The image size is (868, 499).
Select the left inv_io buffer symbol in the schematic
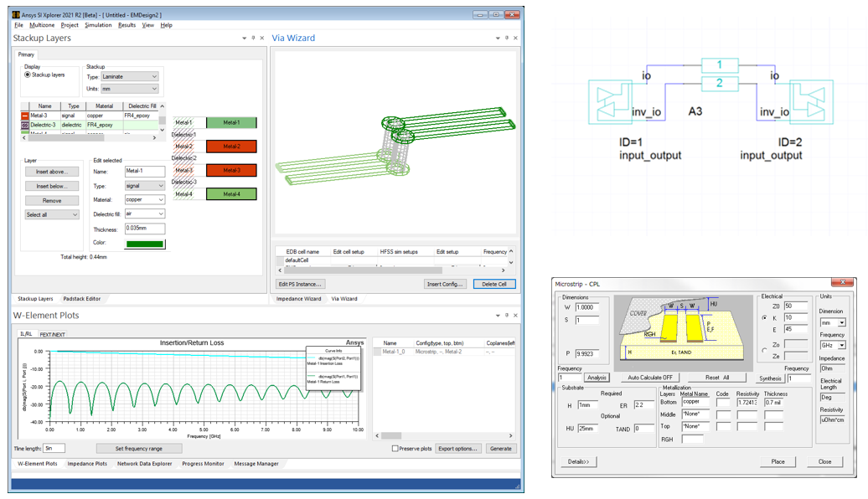click(610, 102)
